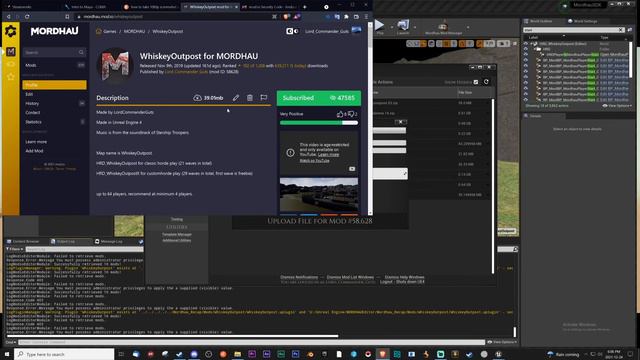640x360 pixels.
Task: Click the edit pencil icon beside Description
Action: coord(236,98)
